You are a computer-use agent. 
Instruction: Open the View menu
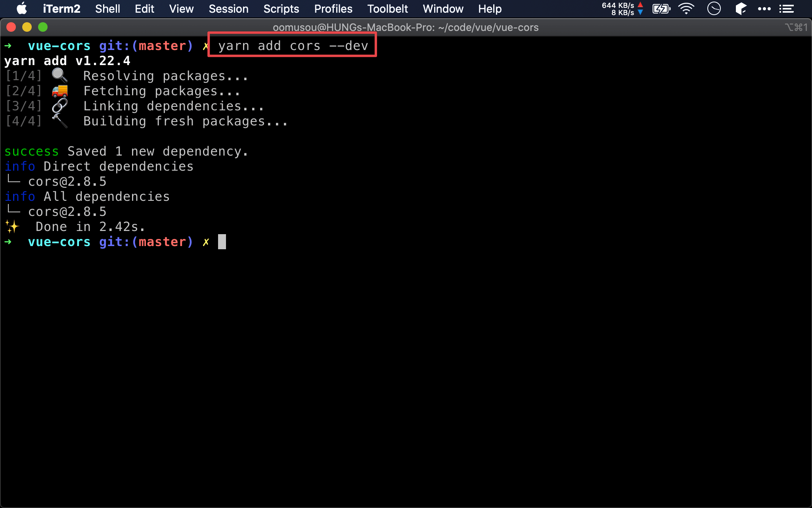click(x=181, y=9)
